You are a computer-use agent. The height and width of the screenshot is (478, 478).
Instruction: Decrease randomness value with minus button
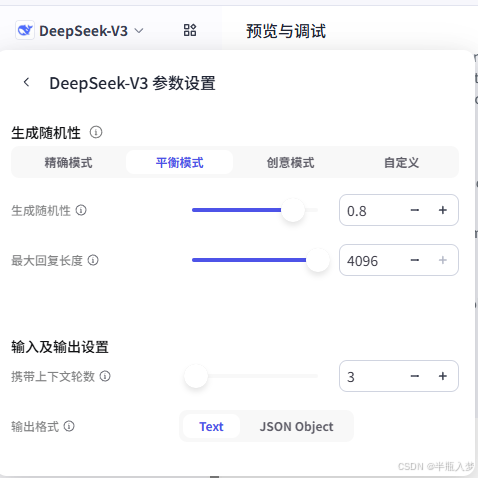pos(415,210)
